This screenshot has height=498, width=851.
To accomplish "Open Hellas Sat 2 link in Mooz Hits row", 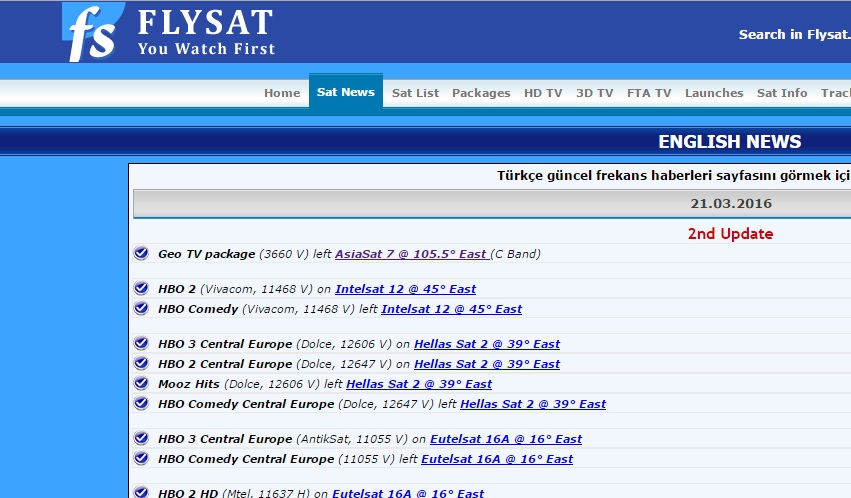I will [x=419, y=384].
